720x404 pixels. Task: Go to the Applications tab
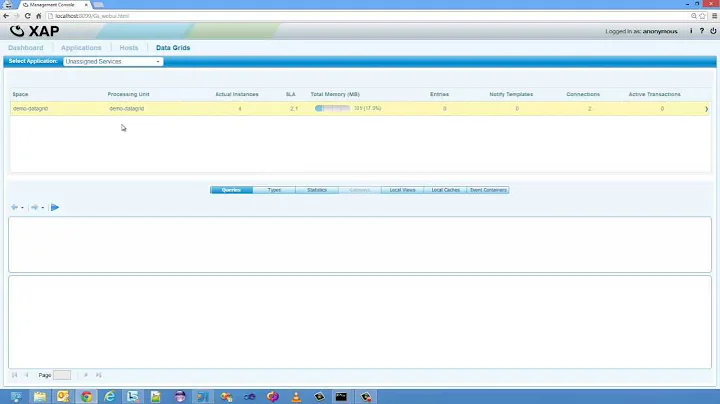(81, 48)
